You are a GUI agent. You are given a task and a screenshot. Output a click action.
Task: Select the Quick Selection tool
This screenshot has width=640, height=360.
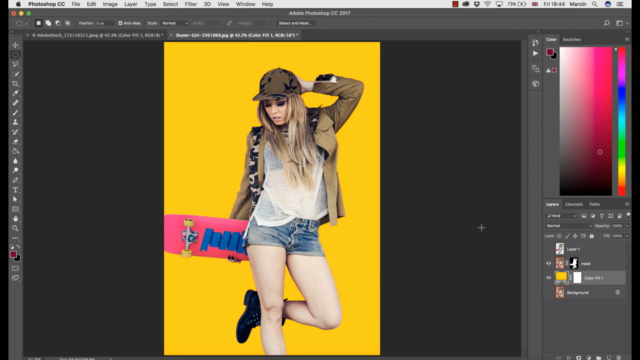[x=16, y=74]
